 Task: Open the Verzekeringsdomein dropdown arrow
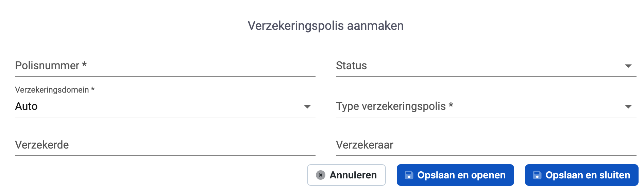click(307, 107)
